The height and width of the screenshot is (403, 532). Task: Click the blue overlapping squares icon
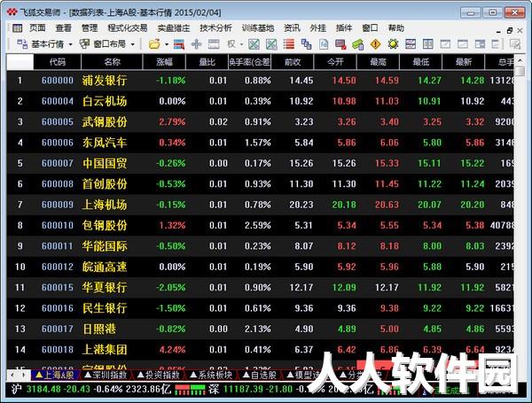point(307,44)
